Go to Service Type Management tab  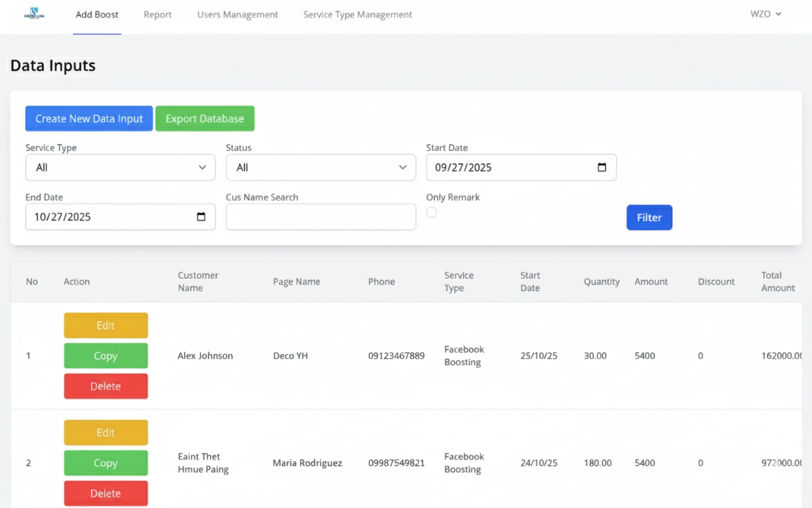pos(357,15)
